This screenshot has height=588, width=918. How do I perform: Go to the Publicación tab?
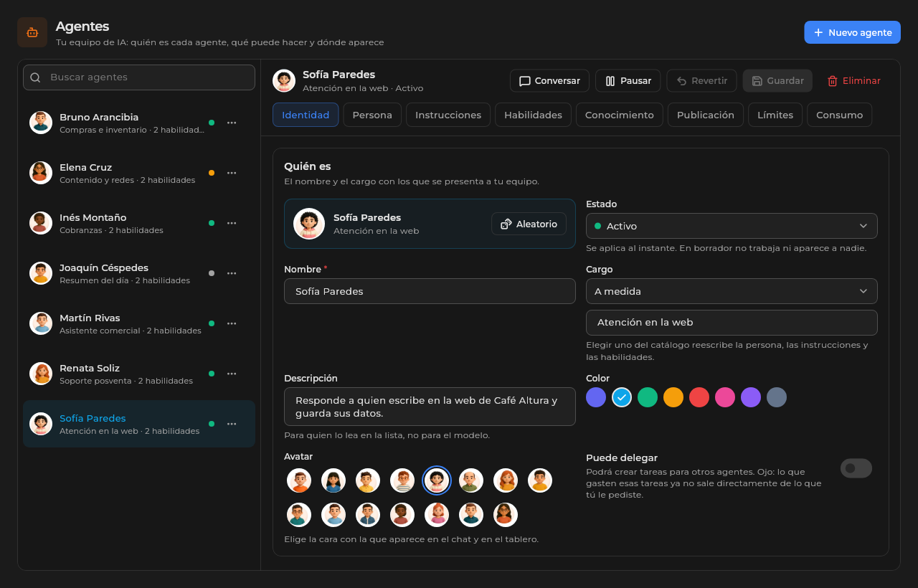tap(706, 115)
